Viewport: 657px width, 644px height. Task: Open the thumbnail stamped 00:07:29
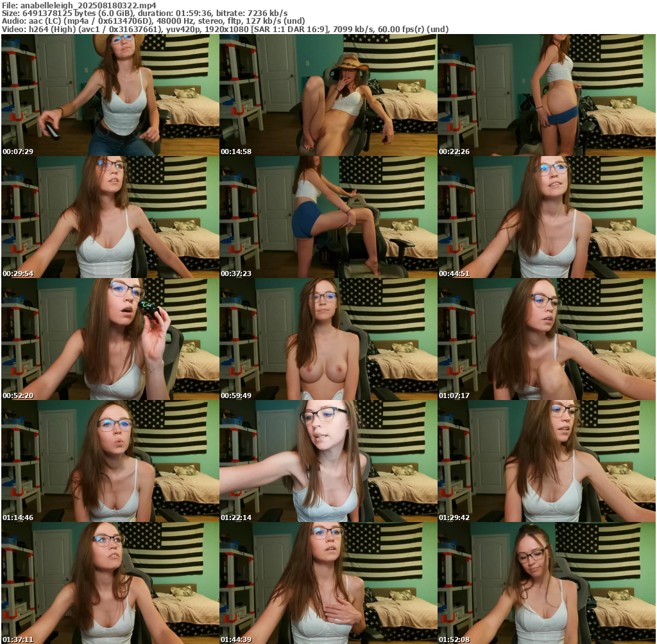coord(110,95)
